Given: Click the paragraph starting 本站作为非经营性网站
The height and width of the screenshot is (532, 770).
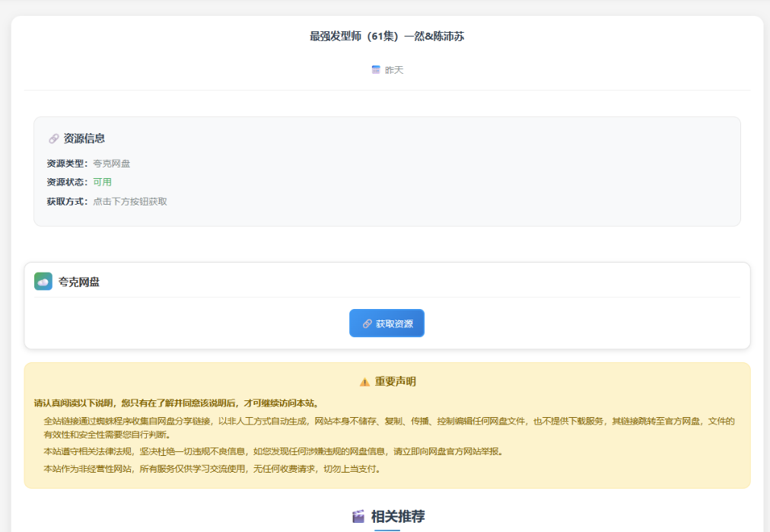Looking at the screenshot, I should pyautogui.click(x=214, y=469).
